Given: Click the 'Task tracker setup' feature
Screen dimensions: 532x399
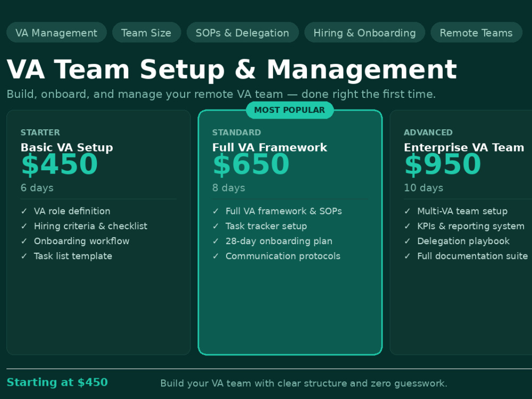Looking at the screenshot, I should (267, 226).
